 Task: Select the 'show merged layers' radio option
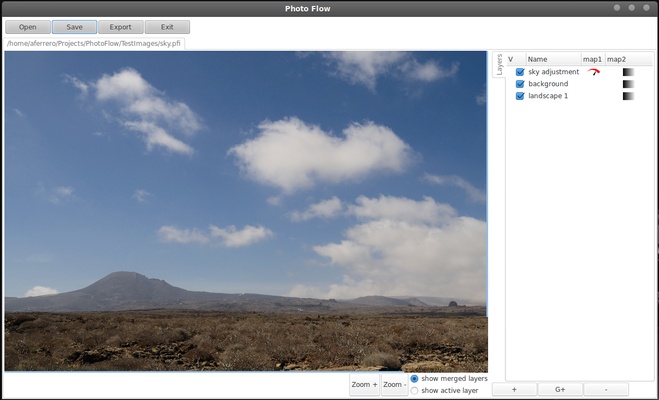coord(449,379)
